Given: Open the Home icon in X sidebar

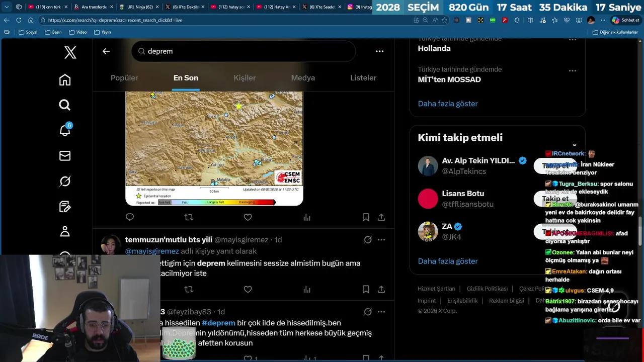Looking at the screenshot, I should pyautogui.click(x=65, y=80).
